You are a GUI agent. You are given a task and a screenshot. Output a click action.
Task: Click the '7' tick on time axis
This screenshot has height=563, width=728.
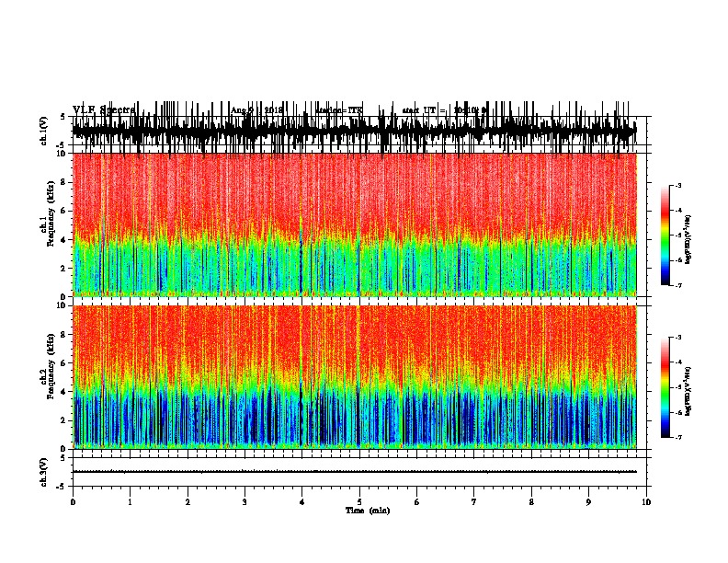pos(474,502)
